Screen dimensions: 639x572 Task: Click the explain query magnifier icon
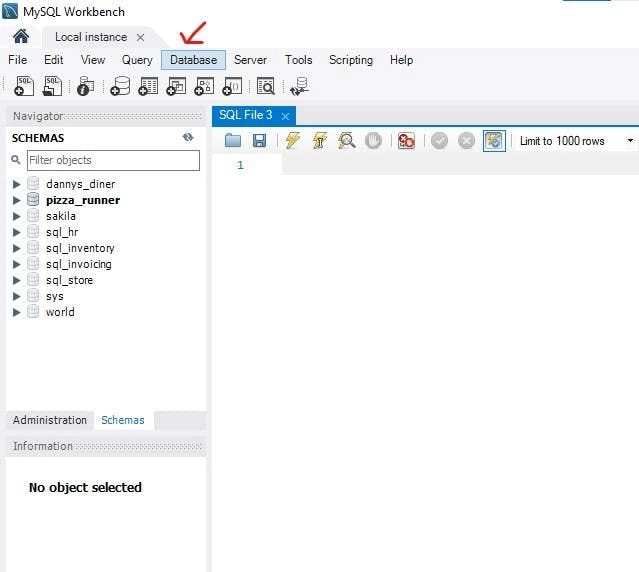[x=346, y=141]
